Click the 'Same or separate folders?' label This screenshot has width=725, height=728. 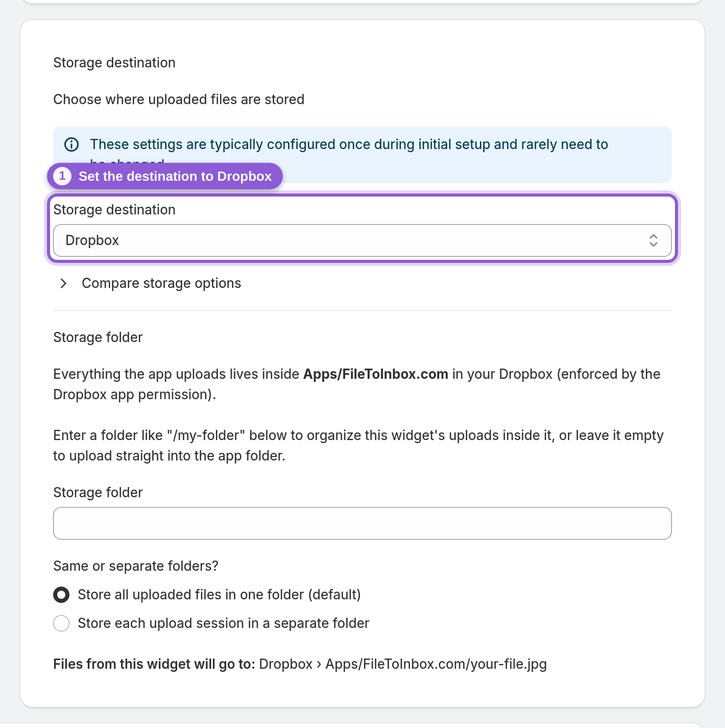tap(135, 566)
